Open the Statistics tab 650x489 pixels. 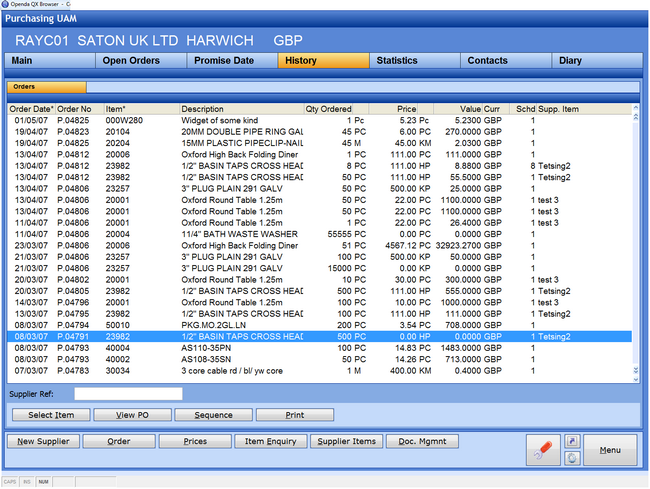coord(415,61)
